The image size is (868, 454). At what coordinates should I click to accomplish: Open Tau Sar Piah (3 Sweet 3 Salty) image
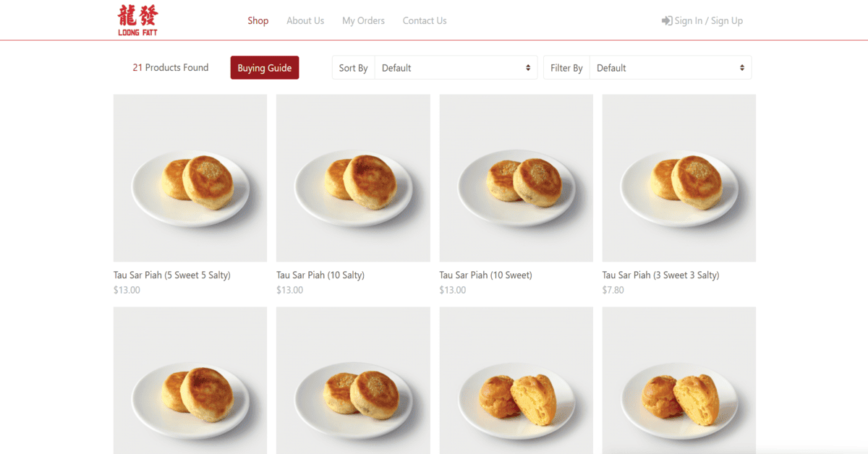(x=679, y=178)
